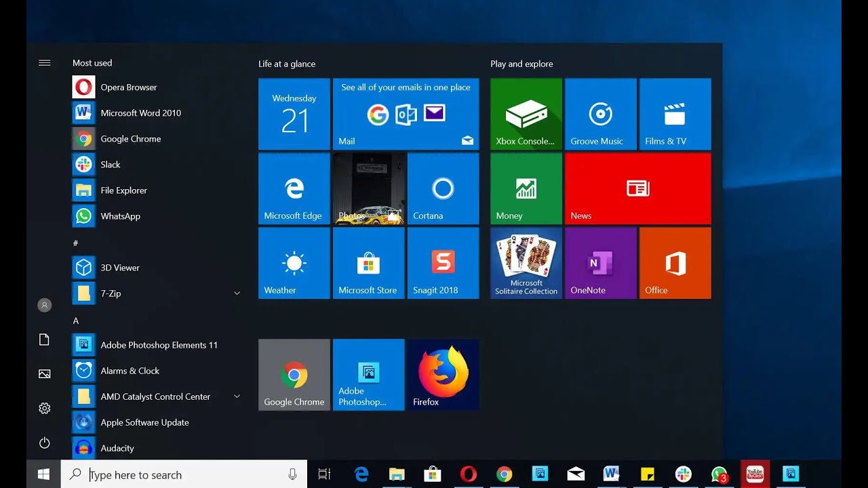Activate the search box microphone
This screenshot has width=868, height=488.
pos(292,474)
